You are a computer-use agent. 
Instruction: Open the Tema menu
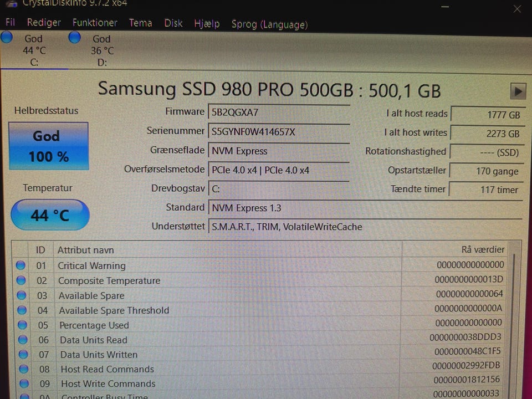pos(140,23)
